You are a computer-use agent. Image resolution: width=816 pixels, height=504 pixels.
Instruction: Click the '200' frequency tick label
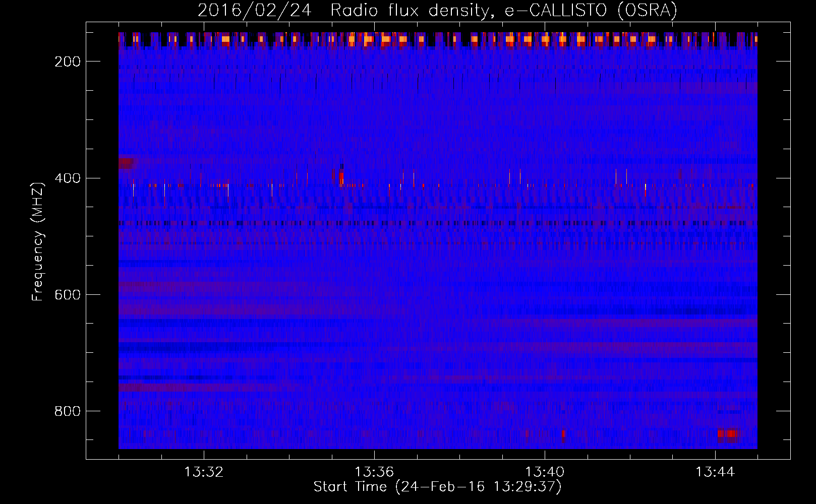(68, 61)
